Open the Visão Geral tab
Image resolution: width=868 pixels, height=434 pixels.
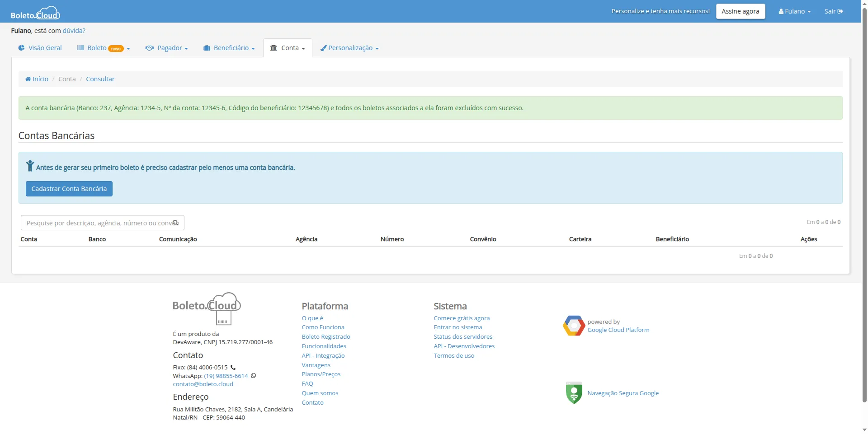(40, 48)
